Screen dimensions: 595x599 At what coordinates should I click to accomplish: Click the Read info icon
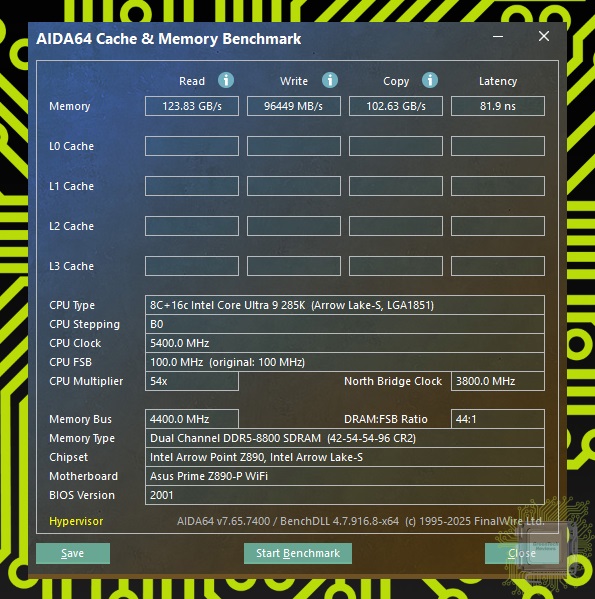226,81
